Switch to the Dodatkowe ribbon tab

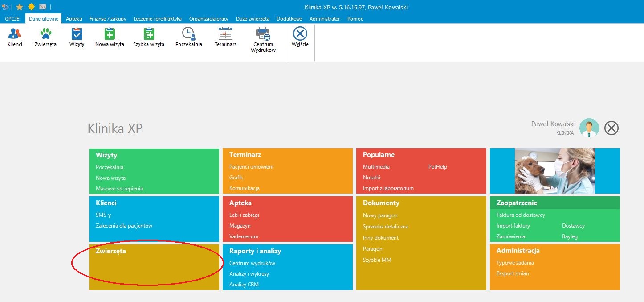tap(289, 19)
